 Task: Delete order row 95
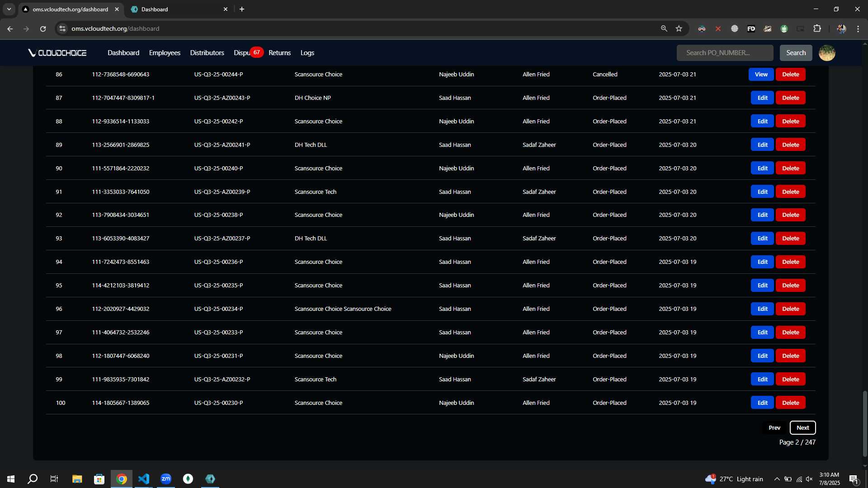pyautogui.click(x=790, y=285)
